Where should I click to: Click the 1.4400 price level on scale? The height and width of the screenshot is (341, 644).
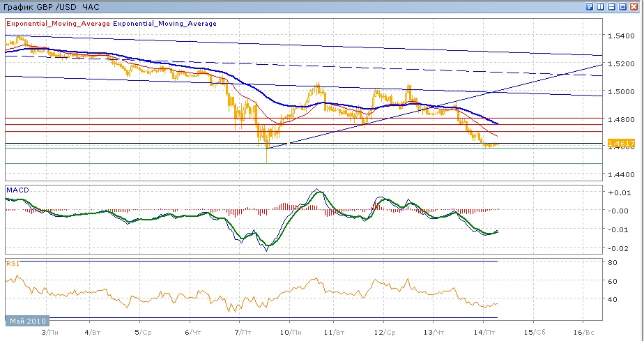point(620,174)
